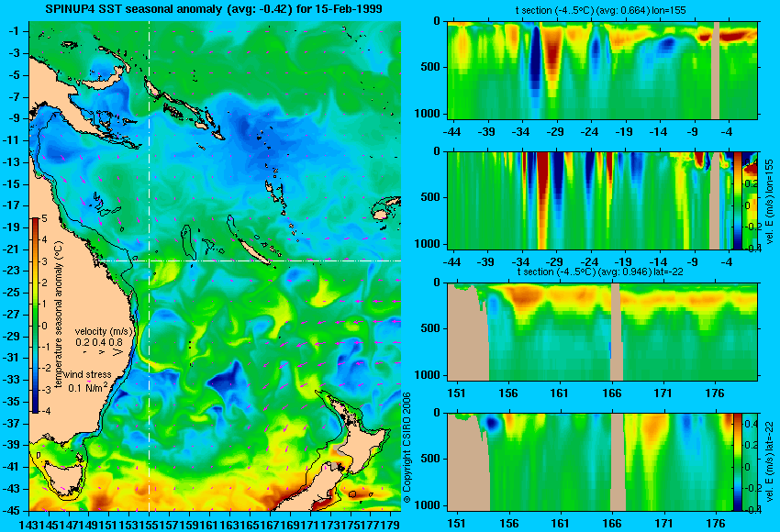The width and height of the screenshot is (780, 532).
Task: Click the deep blue cold eddy near latitude -33
Action: click(x=227, y=379)
